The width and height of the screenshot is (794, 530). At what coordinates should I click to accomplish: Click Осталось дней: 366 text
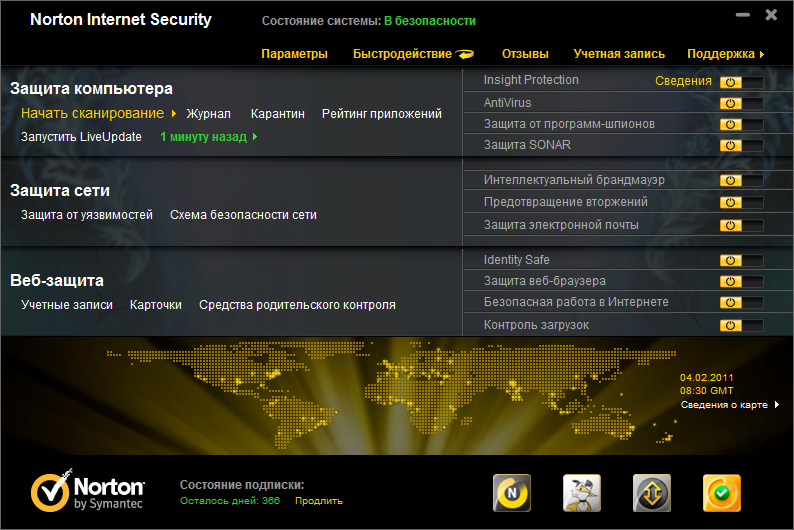coord(230,501)
